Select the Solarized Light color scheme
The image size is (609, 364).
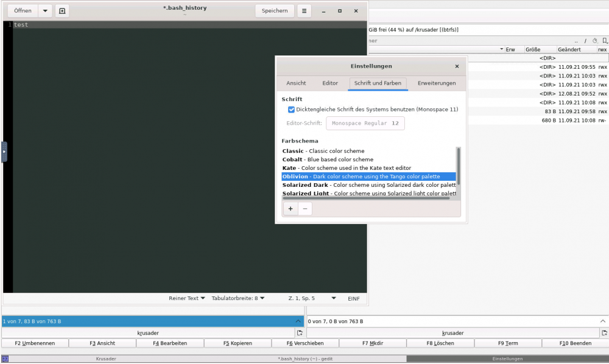pos(368,193)
